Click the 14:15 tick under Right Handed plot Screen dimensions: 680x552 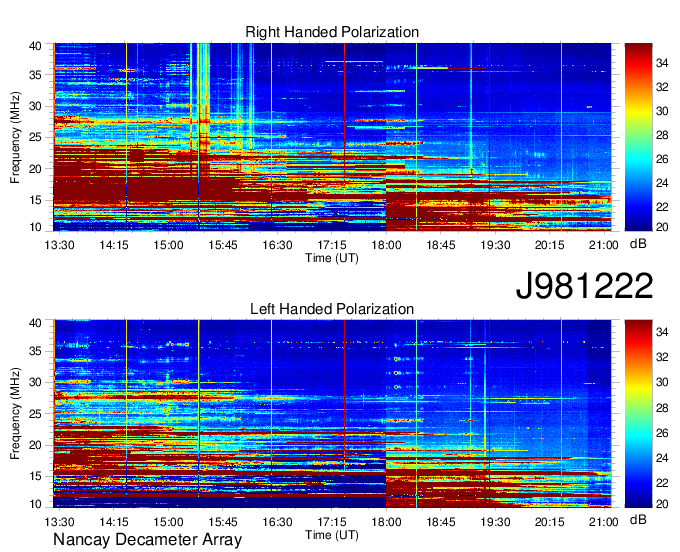(114, 245)
